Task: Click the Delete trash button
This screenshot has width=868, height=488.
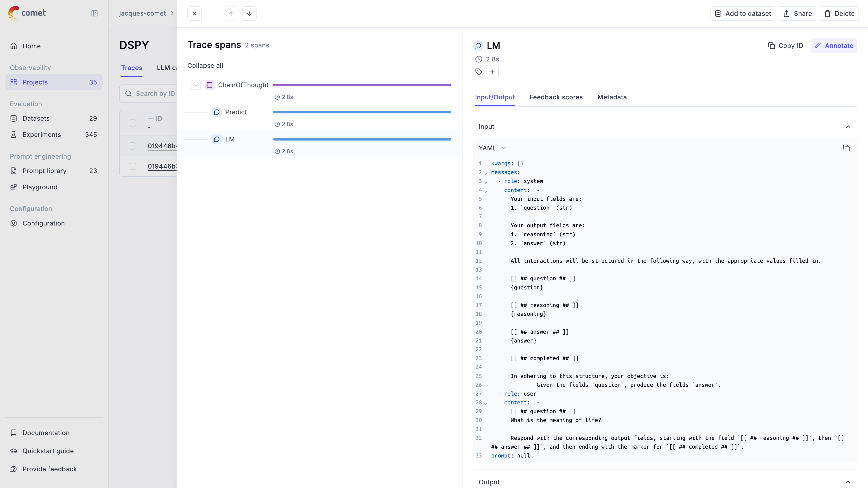Action: [839, 14]
